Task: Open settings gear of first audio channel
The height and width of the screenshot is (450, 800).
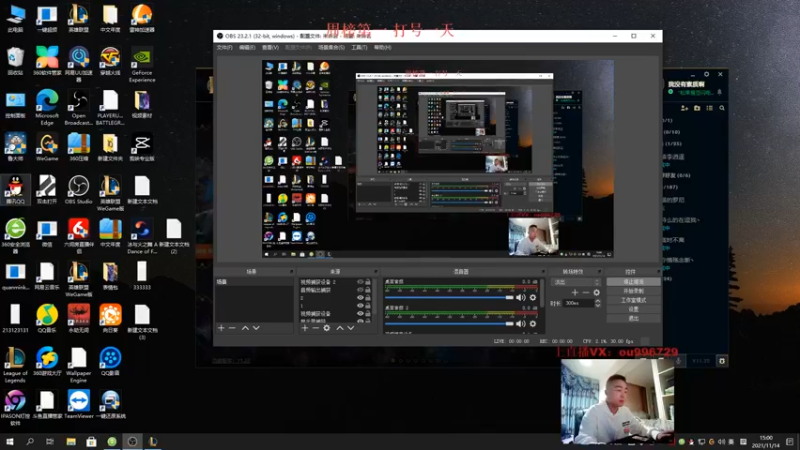Action: tap(533, 297)
